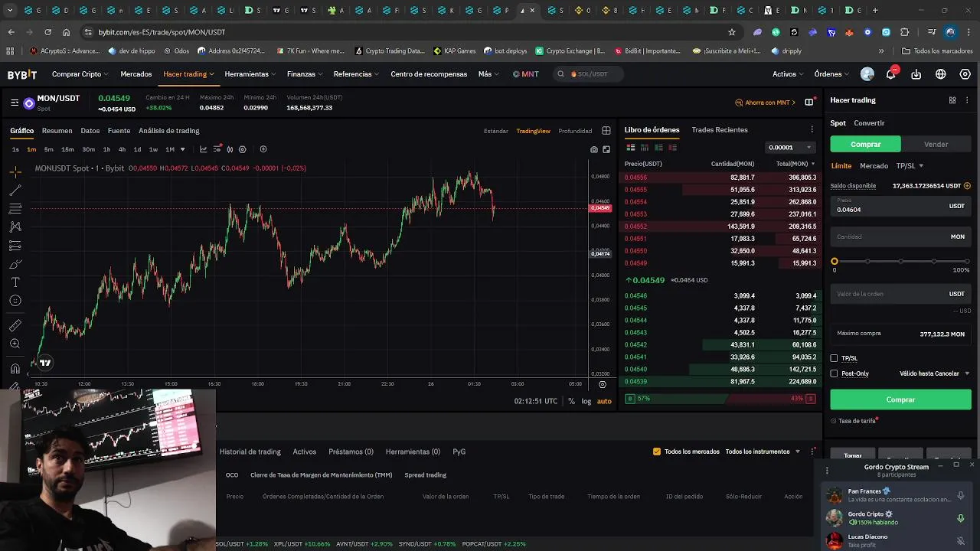Open the Fibonacci/horizontal lines tool

pos(15,209)
